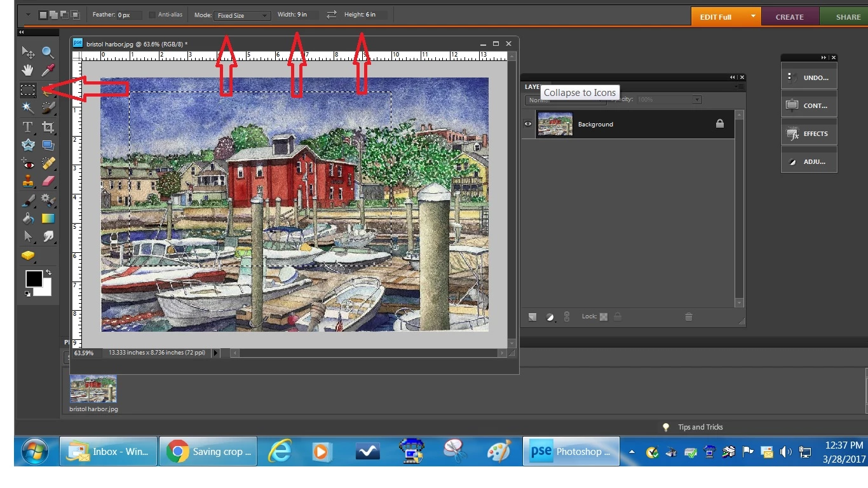This screenshot has height=488, width=868.
Task: Select the Cookie Cutter star tool
Action: (x=28, y=145)
